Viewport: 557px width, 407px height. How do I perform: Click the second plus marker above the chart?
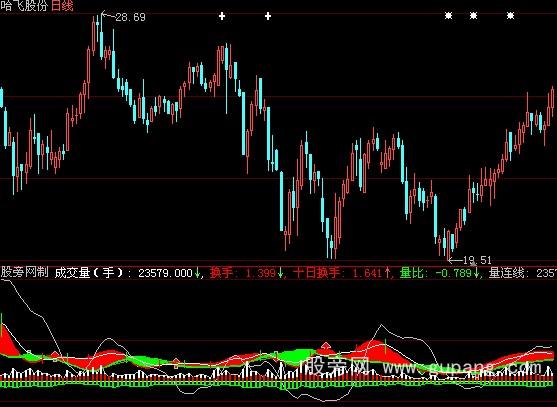[x=268, y=16]
